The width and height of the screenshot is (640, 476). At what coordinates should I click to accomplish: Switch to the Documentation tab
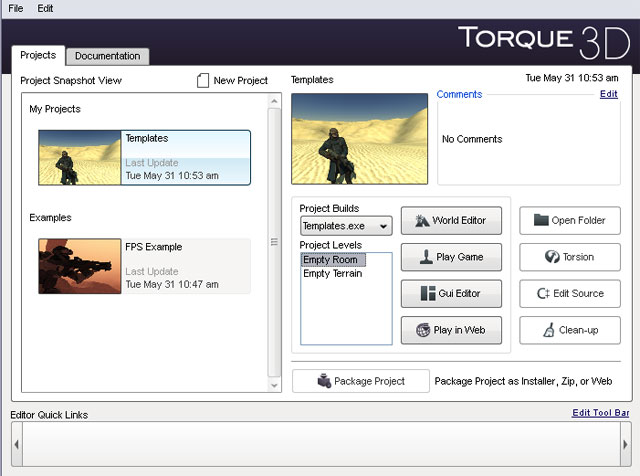(x=108, y=56)
